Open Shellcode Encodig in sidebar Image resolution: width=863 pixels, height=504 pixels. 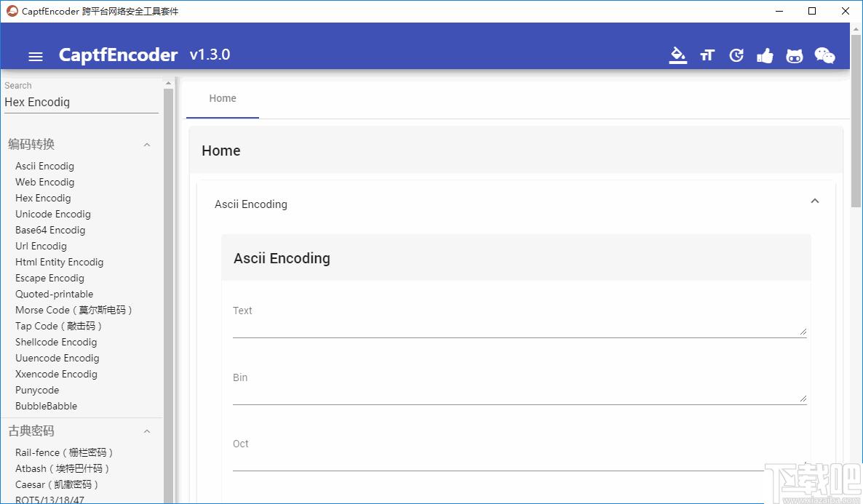point(56,342)
